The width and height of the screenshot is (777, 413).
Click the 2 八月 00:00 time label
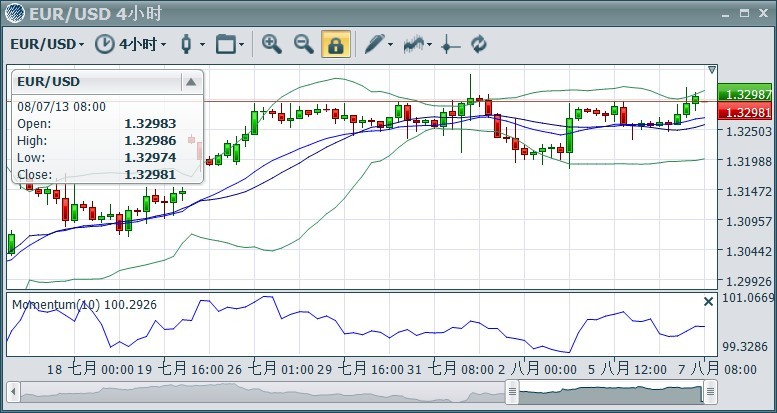coord(537,369)
